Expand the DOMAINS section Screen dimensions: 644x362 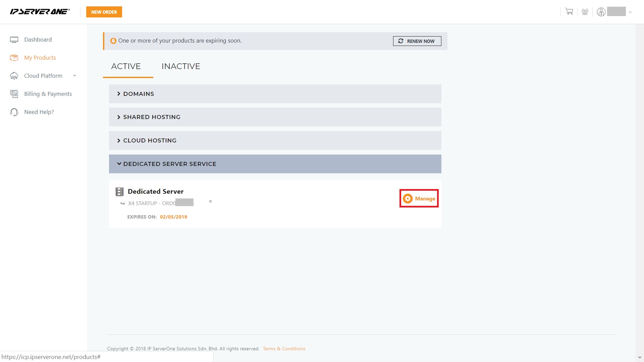coord(275,94)
